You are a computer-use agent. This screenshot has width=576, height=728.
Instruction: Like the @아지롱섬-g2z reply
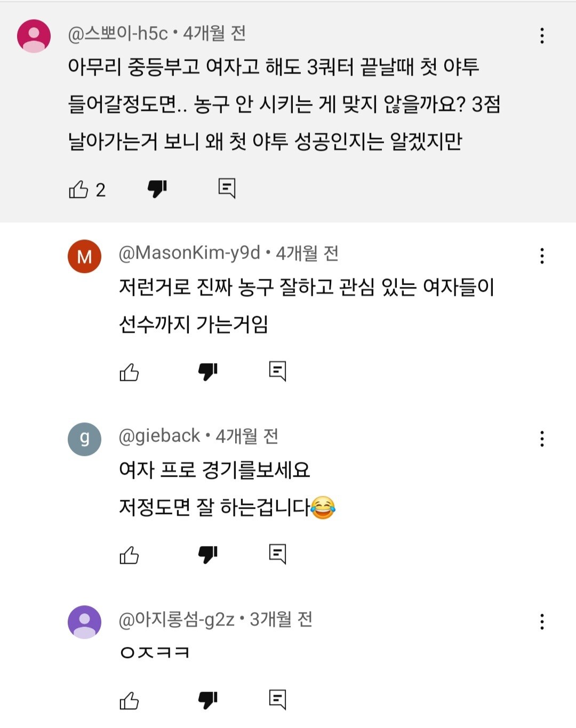click(129, 700)
